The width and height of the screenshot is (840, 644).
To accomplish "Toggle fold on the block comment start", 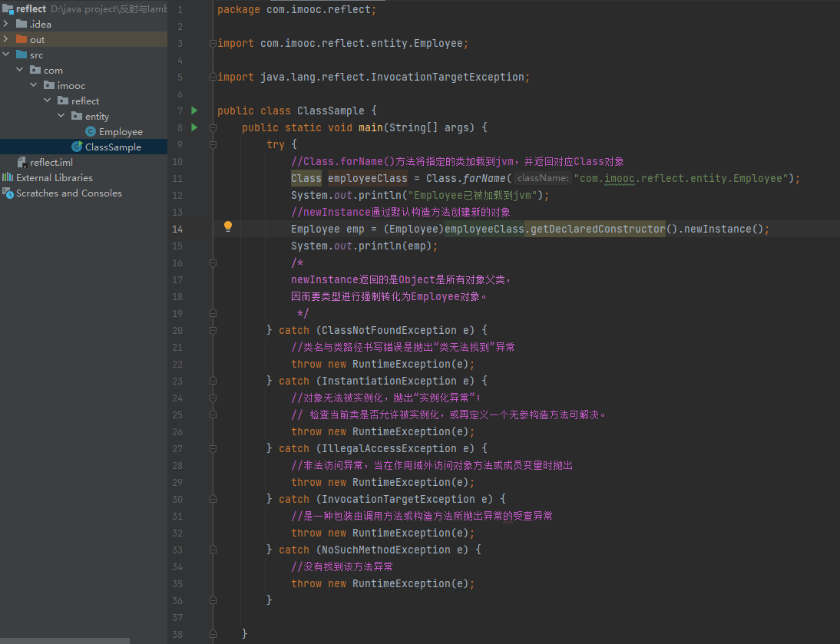I will click(x=213, y=263).
